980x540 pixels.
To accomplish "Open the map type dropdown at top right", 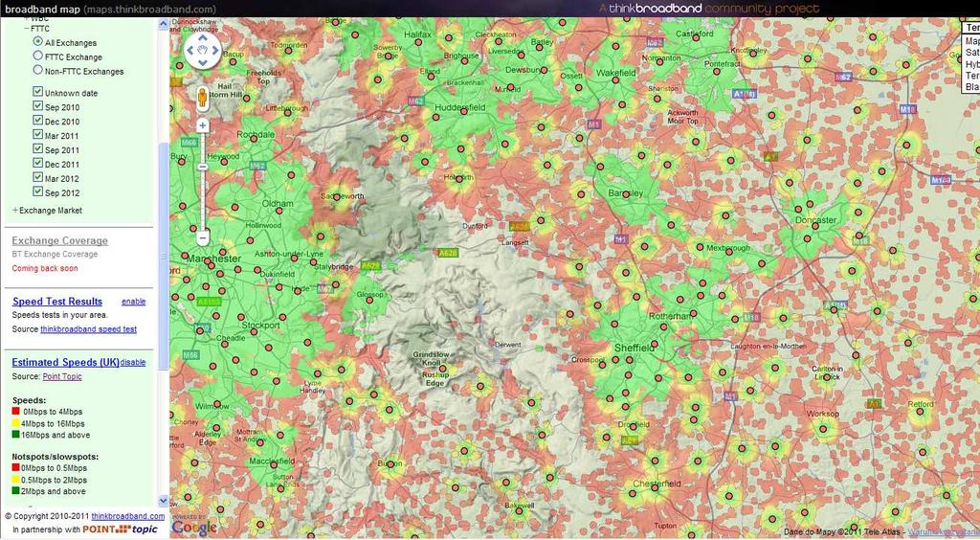I will (x=970, y=28).
